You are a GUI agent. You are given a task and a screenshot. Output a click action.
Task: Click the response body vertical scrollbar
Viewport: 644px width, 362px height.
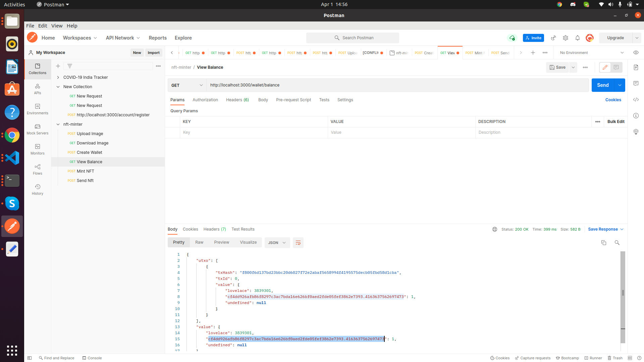(623, 297)
